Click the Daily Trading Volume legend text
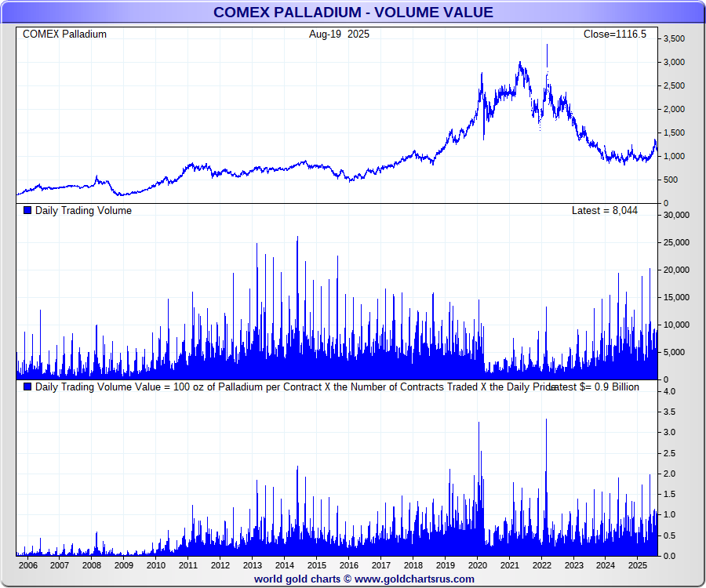Image resolution: width=706 pixels, height=588 pixels. click(83, 210)
